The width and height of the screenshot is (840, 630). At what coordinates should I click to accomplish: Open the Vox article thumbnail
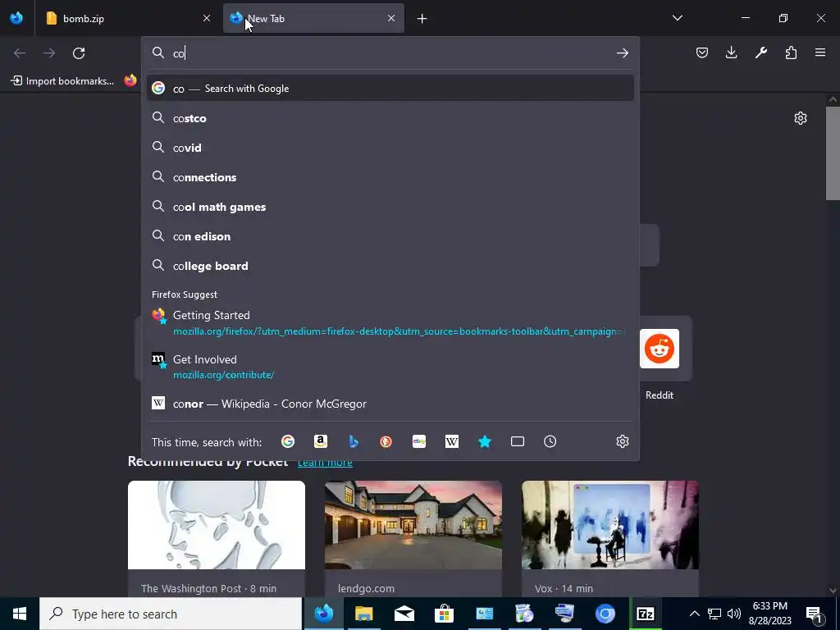(610, 525)
